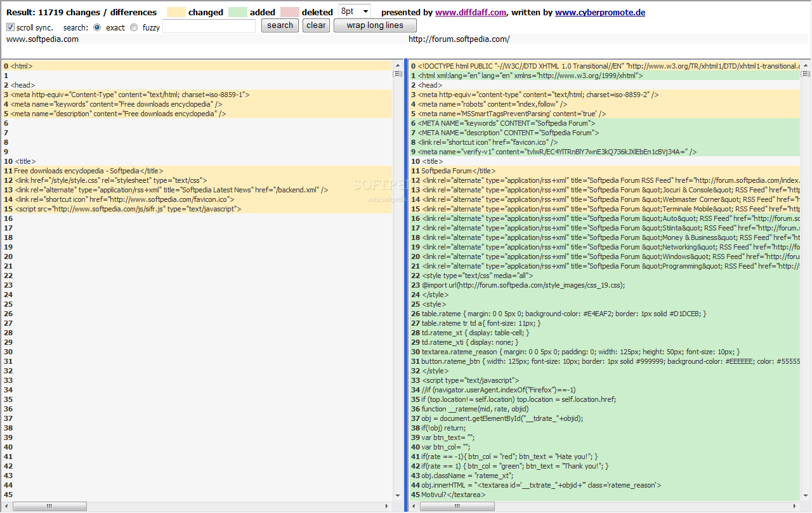
Task: Click the wrap long lines button
Action: pos(375,25)
